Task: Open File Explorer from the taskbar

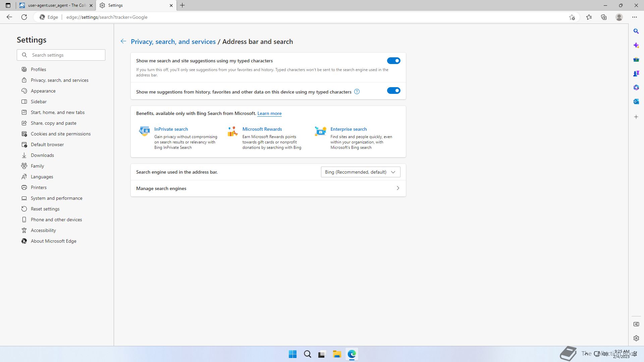Action: tap(337, 354)
